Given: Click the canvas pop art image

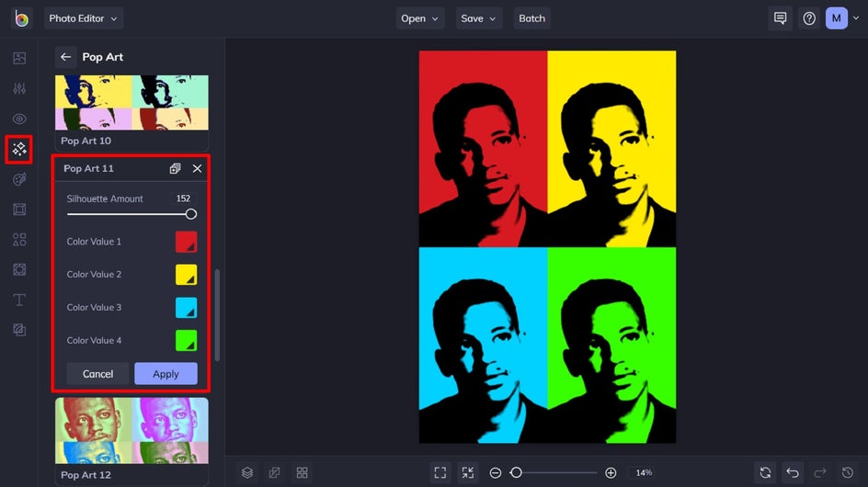Looking at the screenshot, I should coord(547,247).
